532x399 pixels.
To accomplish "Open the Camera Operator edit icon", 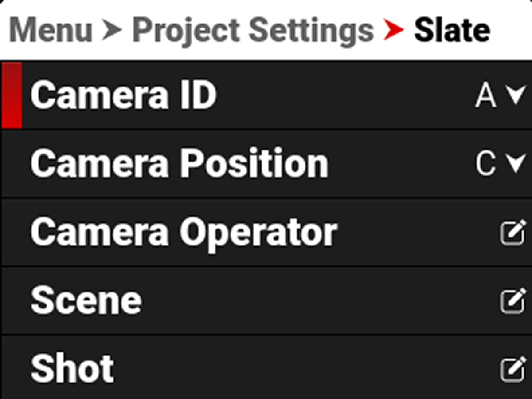I will pyautogui.click(x=513, y=233).
